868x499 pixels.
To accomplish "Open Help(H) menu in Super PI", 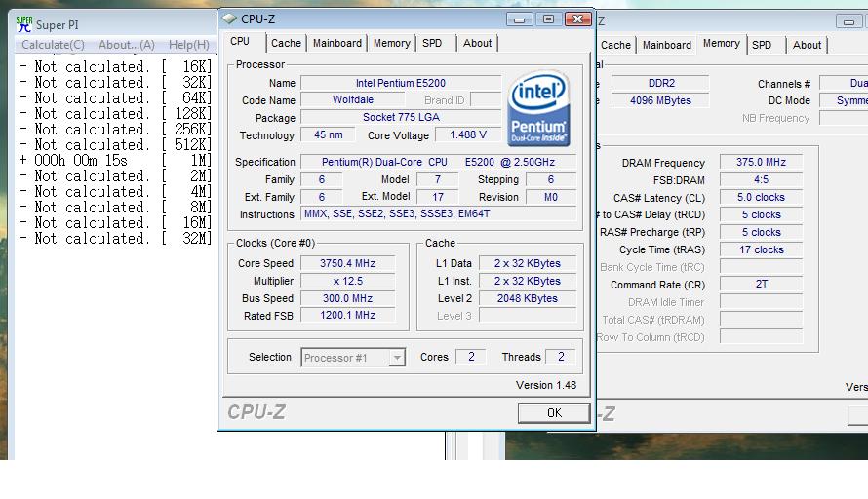I will (x=189, y=45).
